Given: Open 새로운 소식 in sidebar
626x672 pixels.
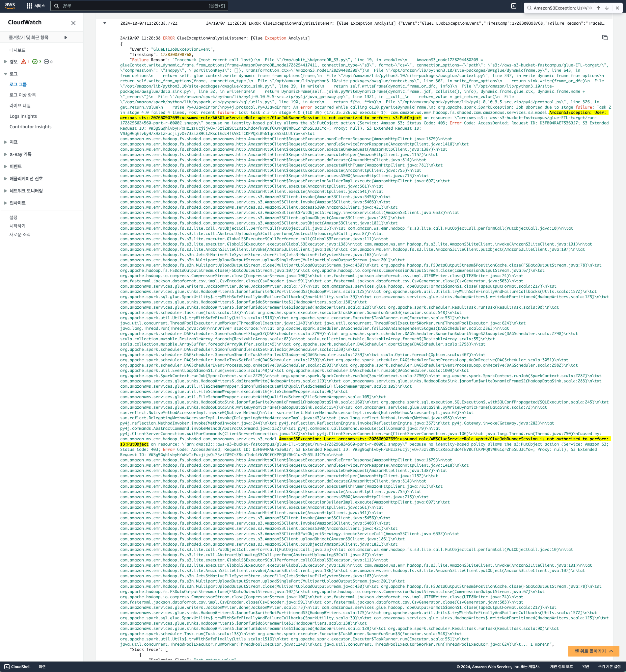Looking at the screenshot, I should pyautogui.click(x=20, y=234).
